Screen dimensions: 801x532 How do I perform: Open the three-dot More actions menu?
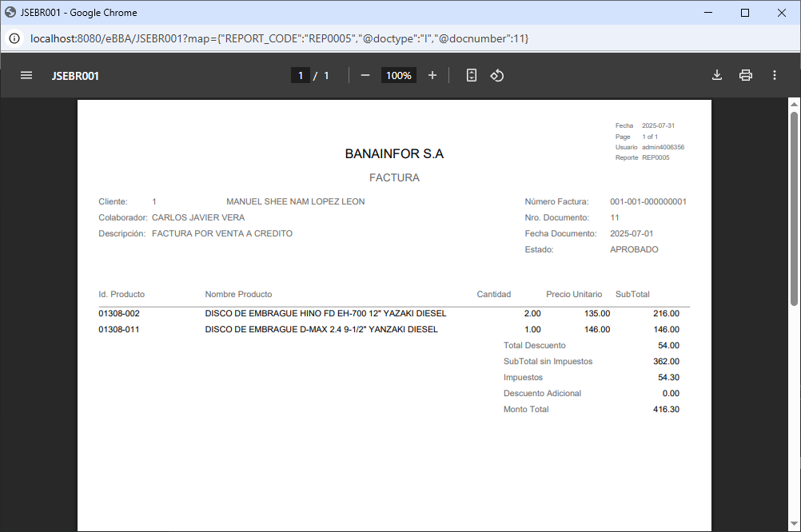pyautogui.click(x=774, y=75)
